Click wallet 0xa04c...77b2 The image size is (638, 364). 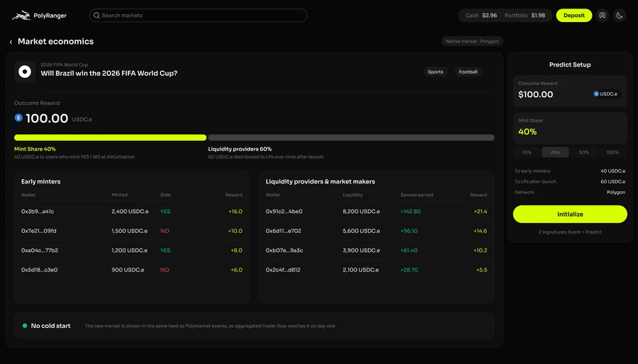click(40, 251)
